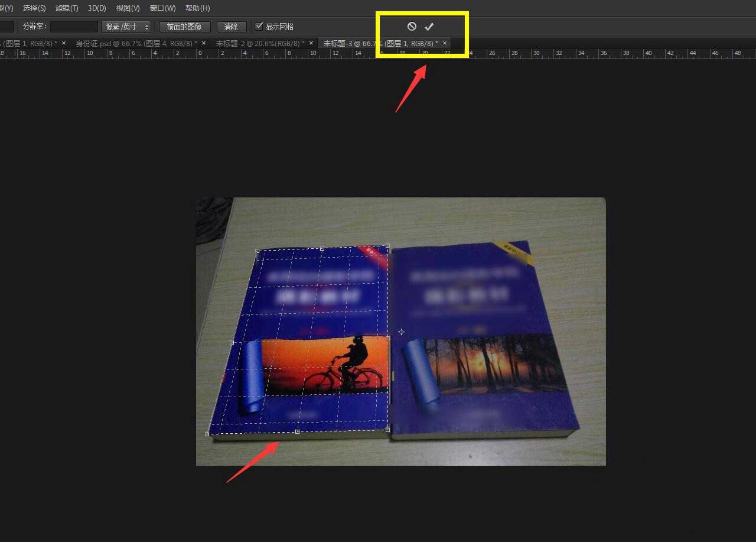Click the bottom-middle edge handle of crop grid
The image size is (756, 542).
pyautogui.click(x=297, y=431)
